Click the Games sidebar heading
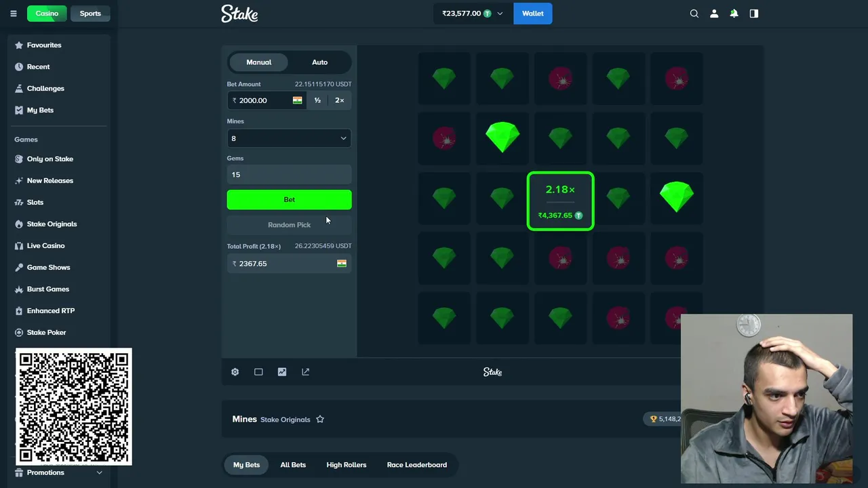868x488 pixels. click(26, 140)
